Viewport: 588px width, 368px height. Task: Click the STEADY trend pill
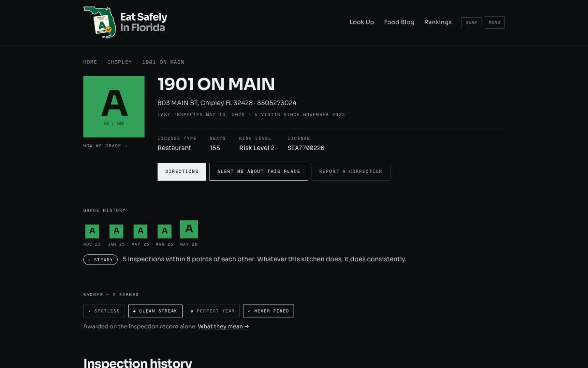tap(100, 260)
